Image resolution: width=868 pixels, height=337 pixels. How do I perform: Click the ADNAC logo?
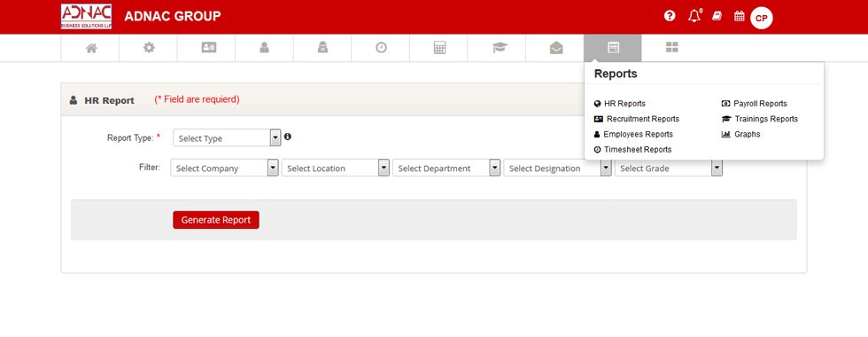pos(87,17)
